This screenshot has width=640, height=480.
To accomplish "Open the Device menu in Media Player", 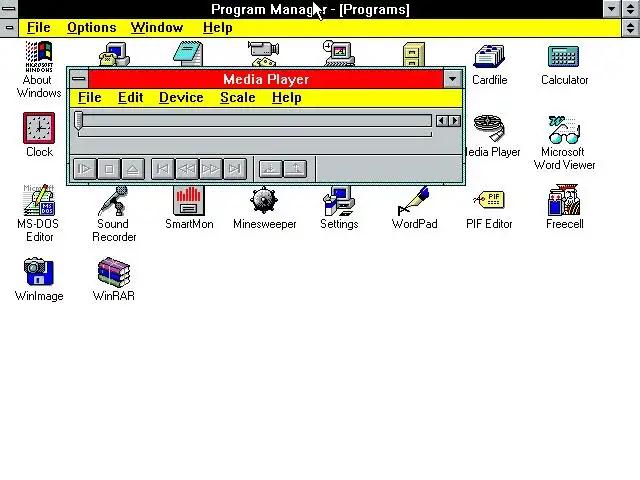I will pos(181,98).
